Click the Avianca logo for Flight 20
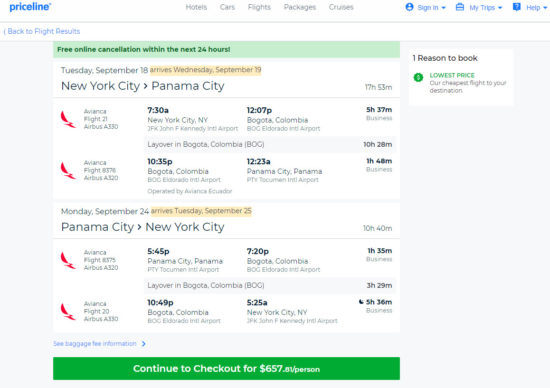The width and height of the screenshot is (550, 388). [x=68, y=312]
